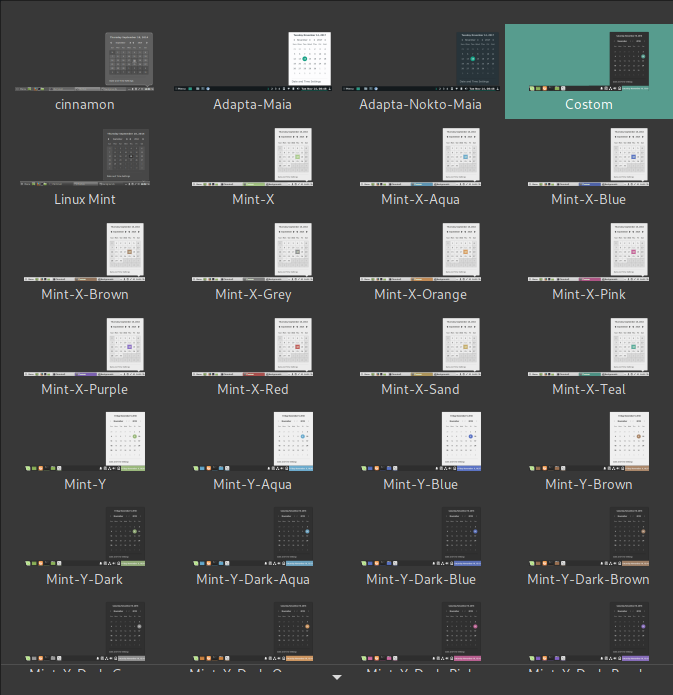This screenshot has height=695, width=673.
Task: Select the Mint-Y-Dark thumbnail with pink accent
Action: pos(420,632)
